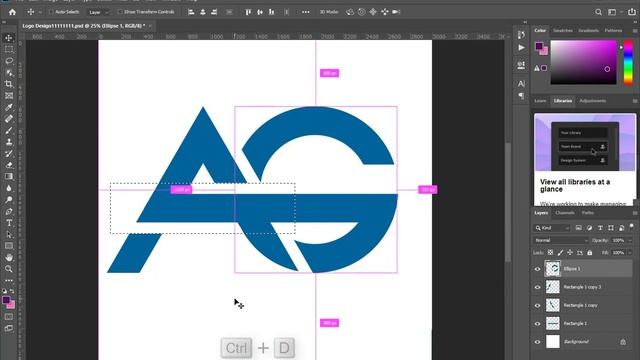Select the Path Selection tool

(x=9, y=235)
